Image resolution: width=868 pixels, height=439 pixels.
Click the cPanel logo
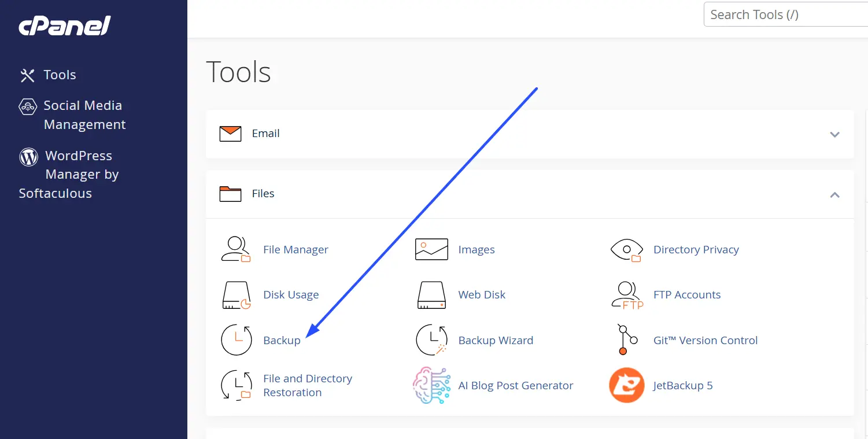pyautogui.click(x=65, y=26)
